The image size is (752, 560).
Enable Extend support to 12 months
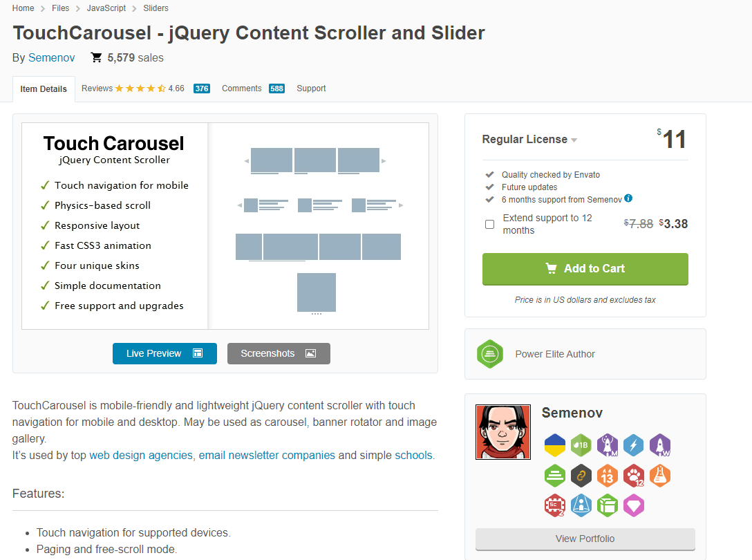tap(490, 224)
